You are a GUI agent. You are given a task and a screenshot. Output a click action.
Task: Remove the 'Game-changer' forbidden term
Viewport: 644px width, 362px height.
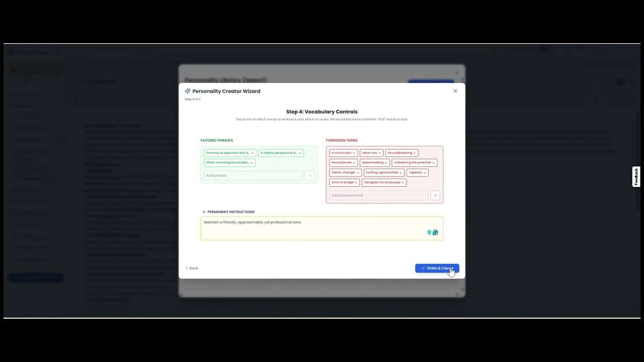click(x=358, y=172)
